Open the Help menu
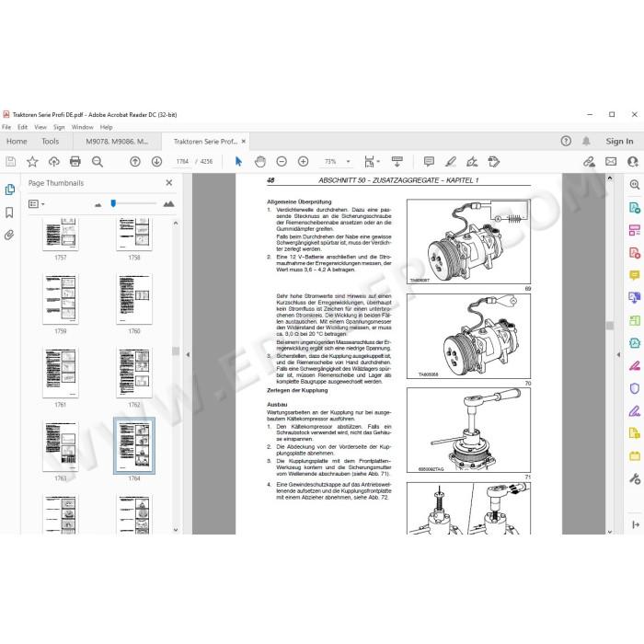 [x=106, y=127]
